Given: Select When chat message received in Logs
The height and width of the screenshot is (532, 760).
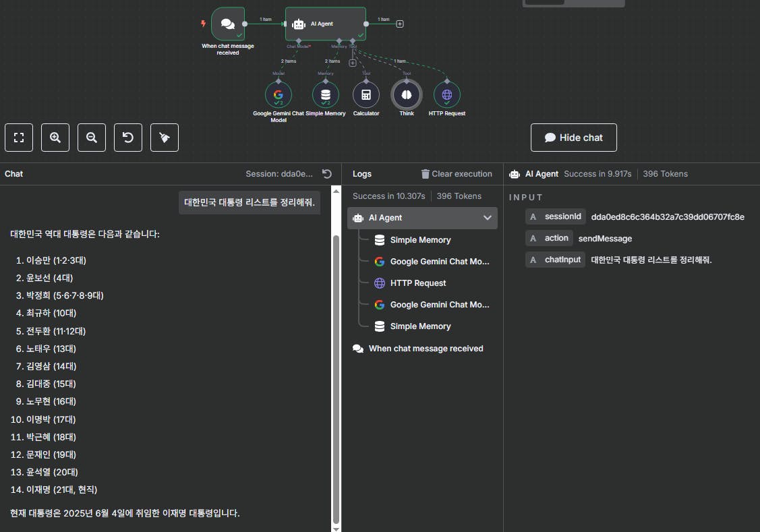Looking at the screenshot, I should [x=426, y=348].
